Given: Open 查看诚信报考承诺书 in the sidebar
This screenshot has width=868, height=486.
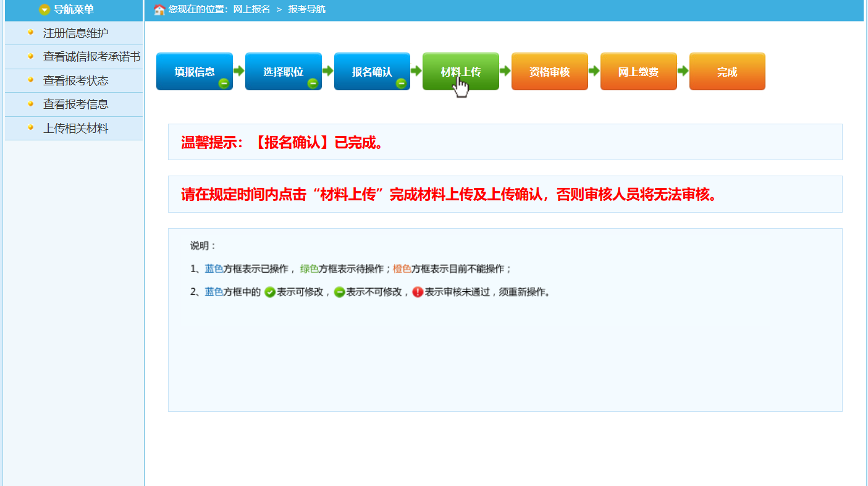Looking at the screenshot, I should coord(91,57).
